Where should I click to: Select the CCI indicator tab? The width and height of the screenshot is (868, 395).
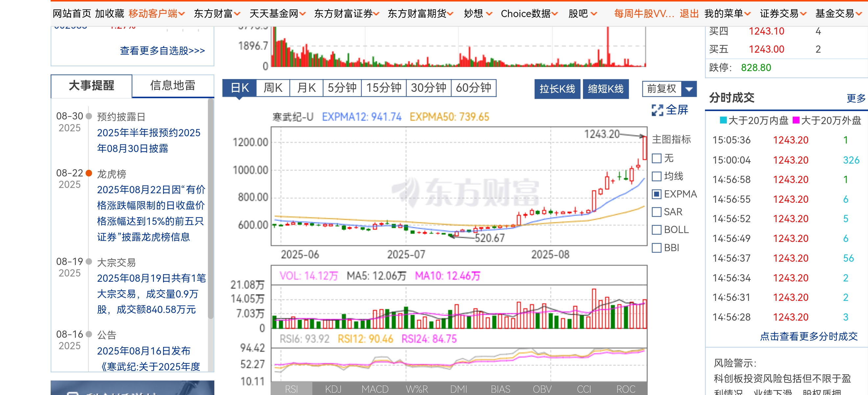pyautogui.click(x=584, y=389)
